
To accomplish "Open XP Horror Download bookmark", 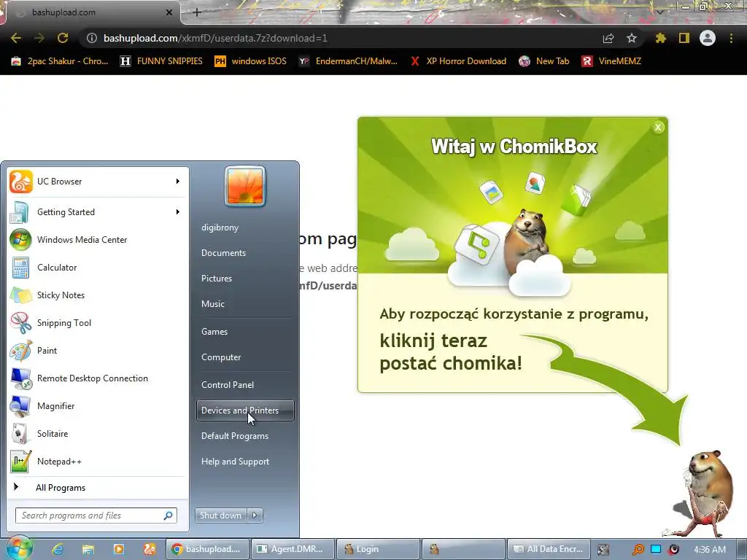I will (x=458, y=61).
